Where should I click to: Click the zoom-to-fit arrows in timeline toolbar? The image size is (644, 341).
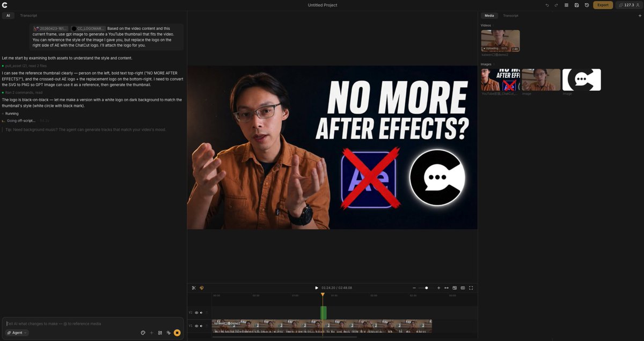pyautogui.click(x=447, y=288)
